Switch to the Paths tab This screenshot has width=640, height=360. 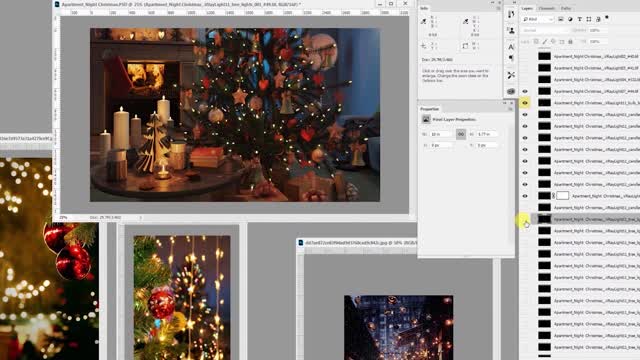[x=566, y=8]
